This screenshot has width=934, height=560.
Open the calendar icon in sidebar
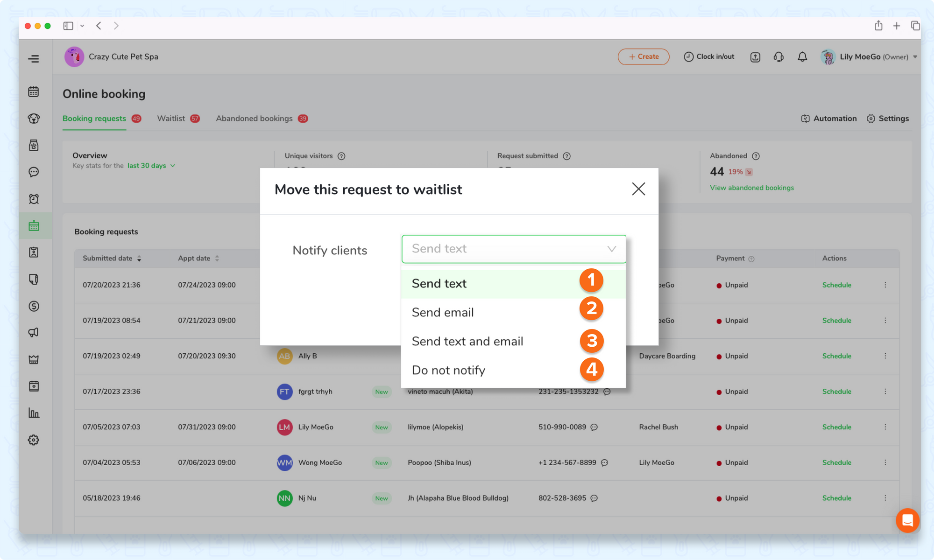(x=34, y=91)
